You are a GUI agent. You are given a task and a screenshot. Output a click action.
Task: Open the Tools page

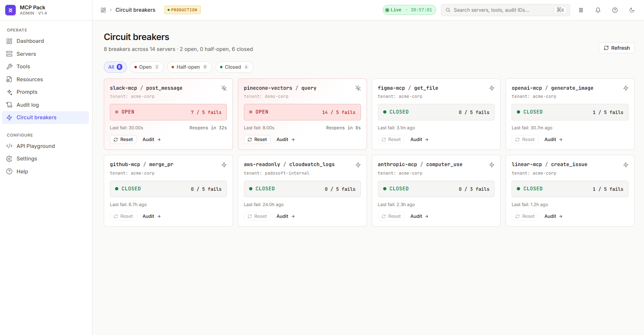[45, 67]
